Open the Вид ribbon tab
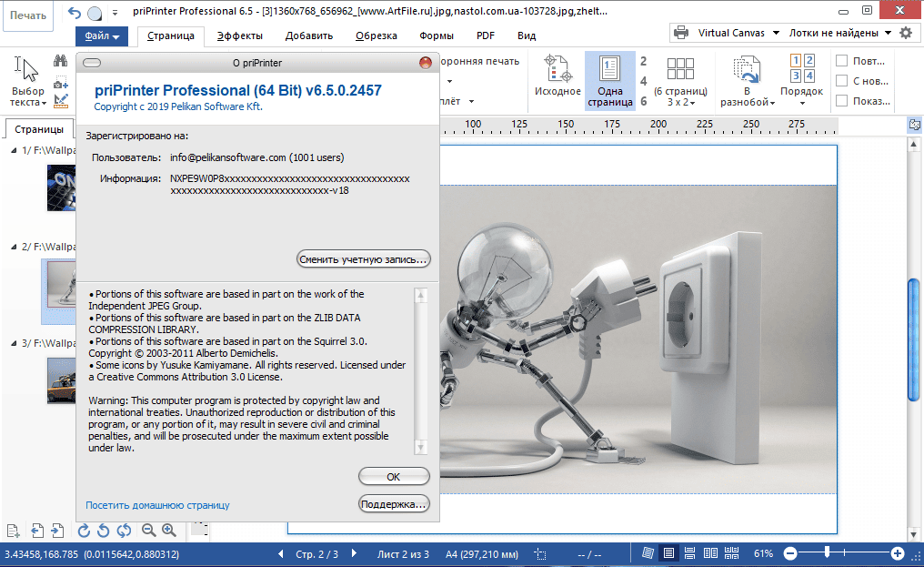Screen dimensions: 924x567 coord(527,36)
